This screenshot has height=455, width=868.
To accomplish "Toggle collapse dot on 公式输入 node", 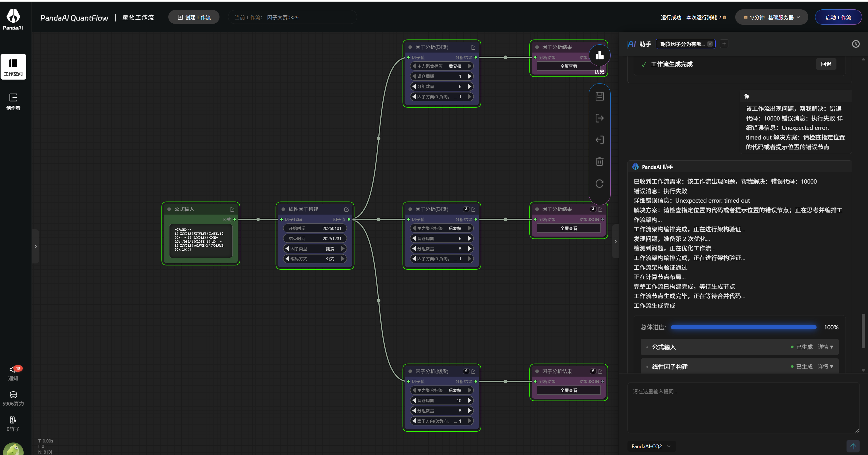I will coord(169,209).
